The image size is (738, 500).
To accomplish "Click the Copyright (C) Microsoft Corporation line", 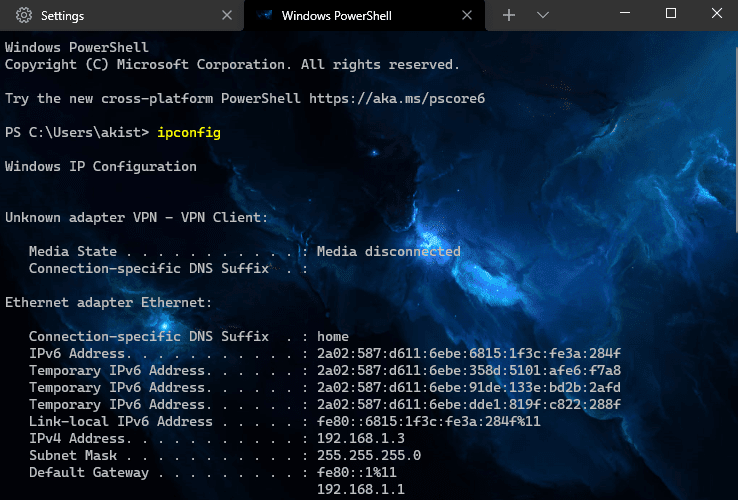I will pyautogui.click(x=232, y=65).
